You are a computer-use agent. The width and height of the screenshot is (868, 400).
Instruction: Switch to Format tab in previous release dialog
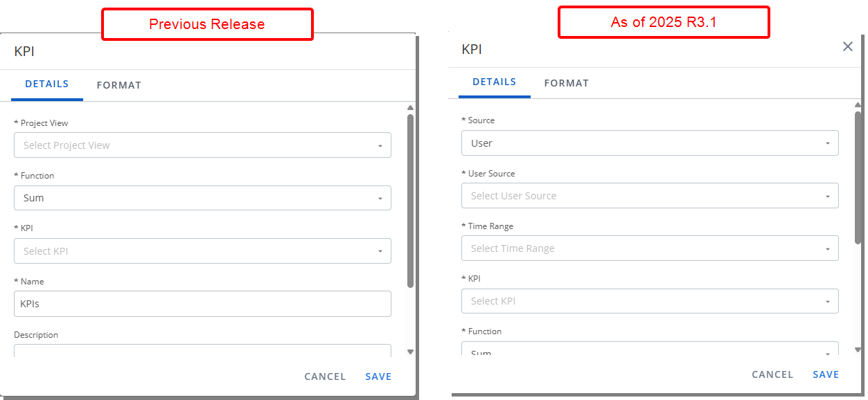click(119, 85)
